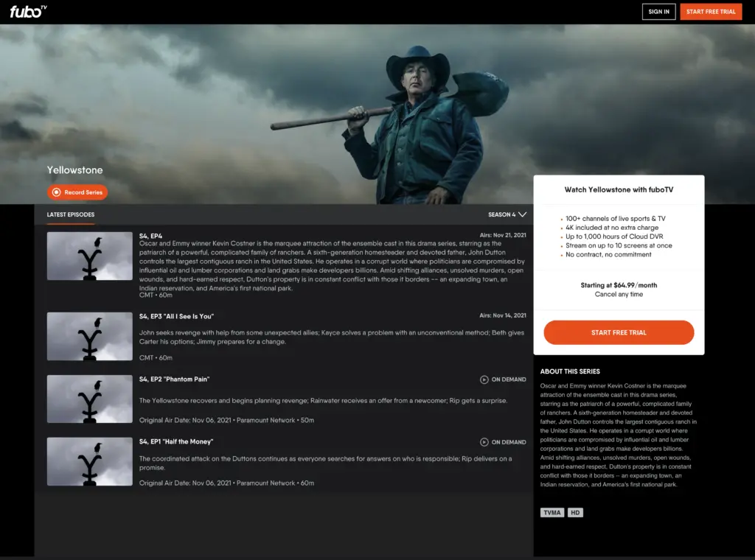Click the record circle icon beside Record Series
755x560 pixels.
56,192
